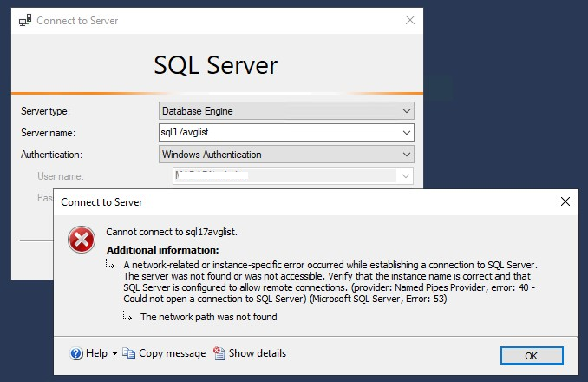Click 'A network-related or instance-specific error' message
The image size is (588, 382).
click(330, 281)
